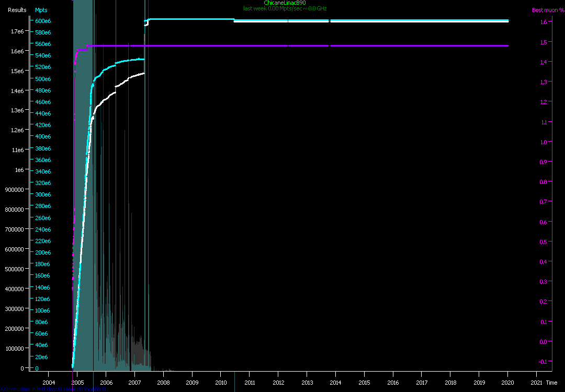Image resolution: width=565 pixels, height=392 pixels.
Task: Select the 2021 year tick label
Action: point(536,383)
